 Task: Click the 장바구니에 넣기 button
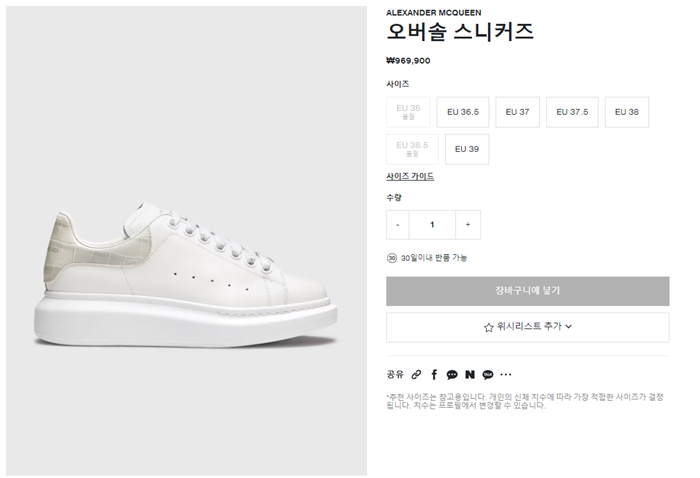527,291
